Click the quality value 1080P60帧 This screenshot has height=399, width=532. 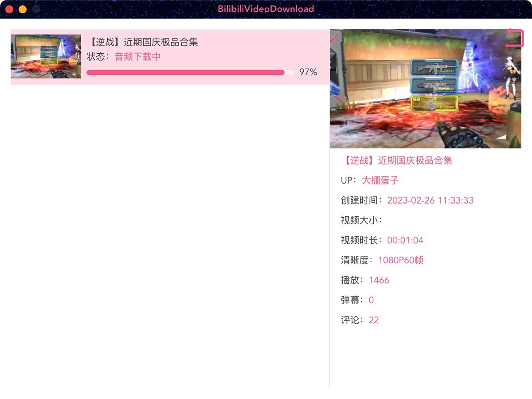tap(401, 260)
